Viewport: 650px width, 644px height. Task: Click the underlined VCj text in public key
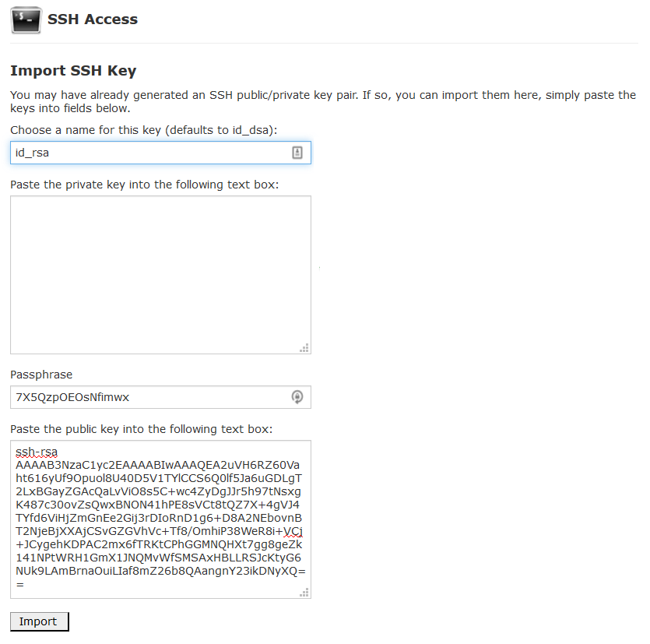pos(293,531)
